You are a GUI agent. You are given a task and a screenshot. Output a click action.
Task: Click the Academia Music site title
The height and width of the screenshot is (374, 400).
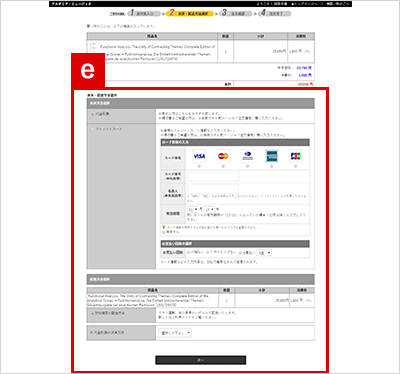[71, 4]
